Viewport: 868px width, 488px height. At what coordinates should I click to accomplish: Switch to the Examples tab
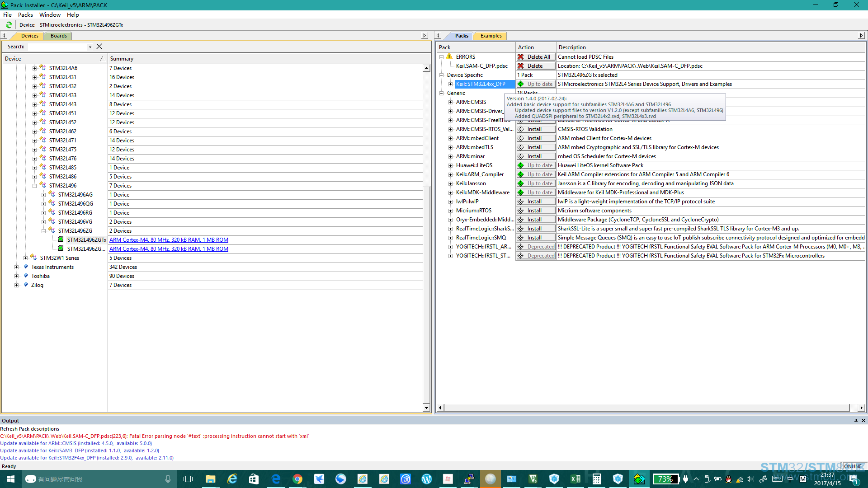[x=491, y=36]
